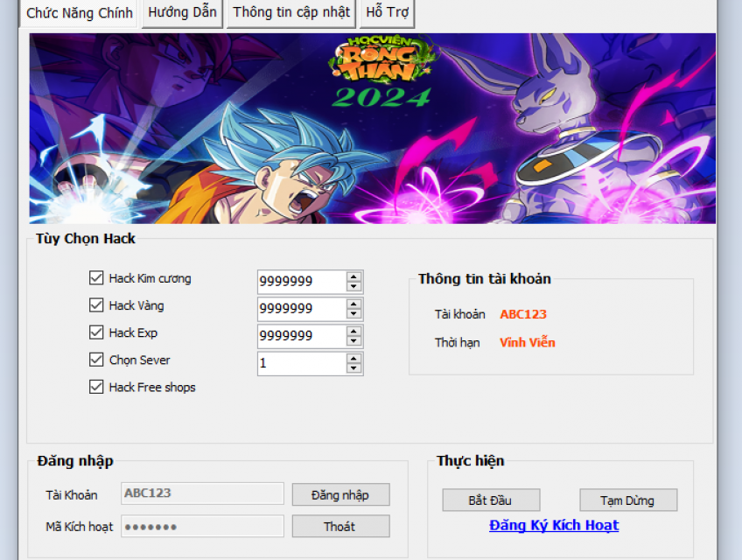Open the Thông tin cập nhật tab
Viewport: 742px width, 560px height.
pyautogui.click(x=291, y=12)
